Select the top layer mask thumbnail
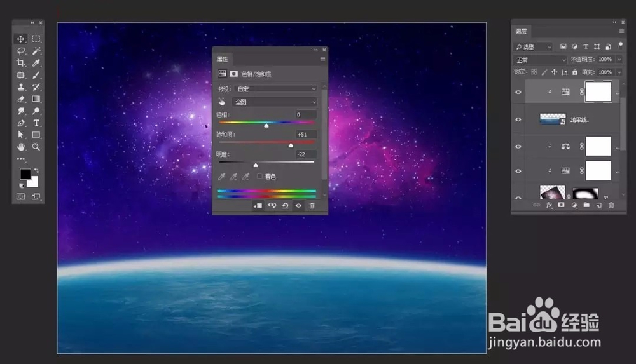Image resolution: width=636 pixels, height=364 pixels. coord(598,91)
